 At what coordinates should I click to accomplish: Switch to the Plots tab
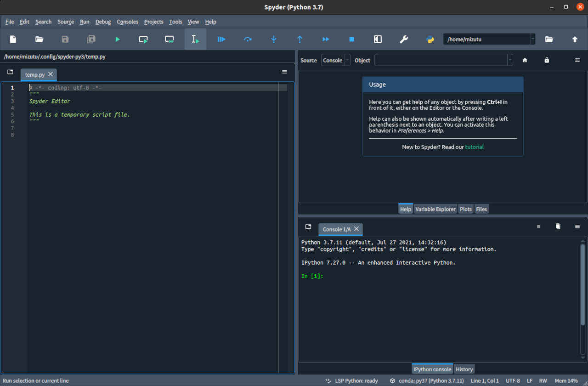pyautogui.click(x=466, y=209)
